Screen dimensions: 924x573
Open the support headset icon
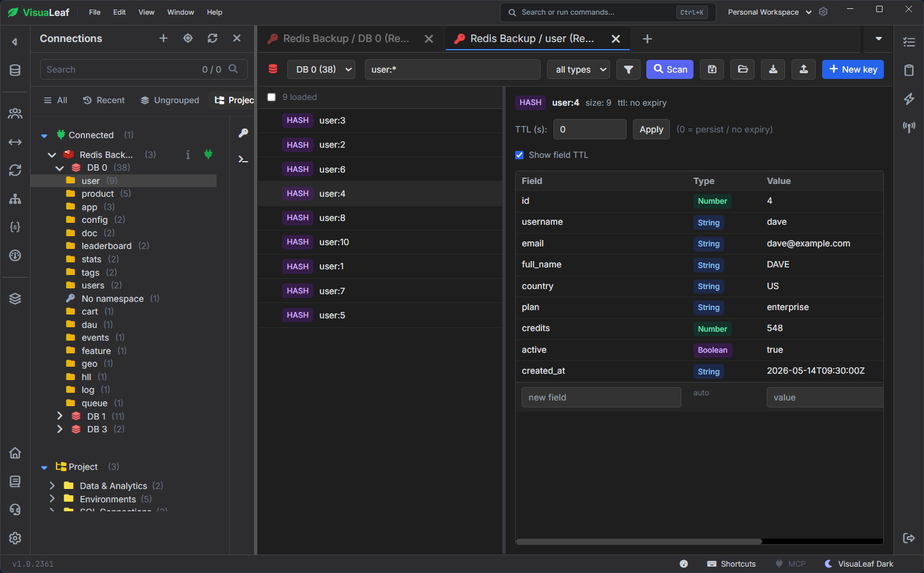pyautogui.click(x=15, y=509)
